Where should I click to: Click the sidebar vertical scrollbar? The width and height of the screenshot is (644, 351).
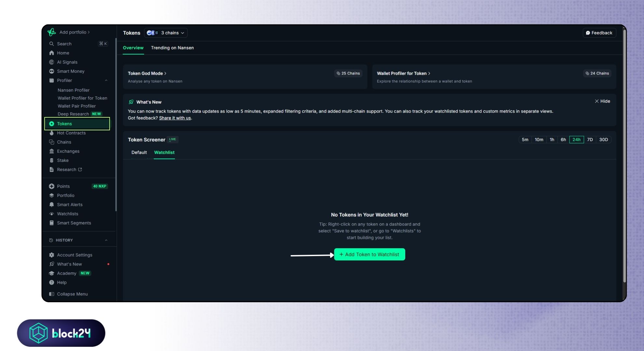click(x=116, y=125)
